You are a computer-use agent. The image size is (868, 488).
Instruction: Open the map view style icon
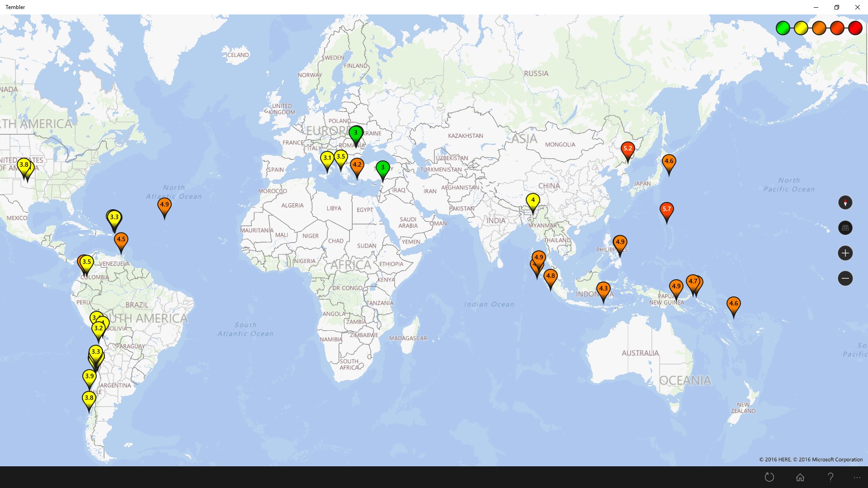pos(846,228)
